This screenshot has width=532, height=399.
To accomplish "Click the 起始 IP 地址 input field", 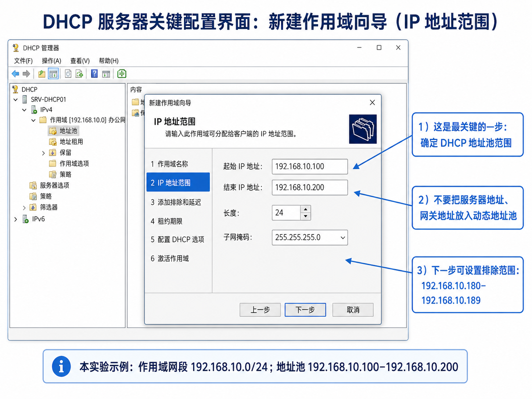I will coord(310,166).
